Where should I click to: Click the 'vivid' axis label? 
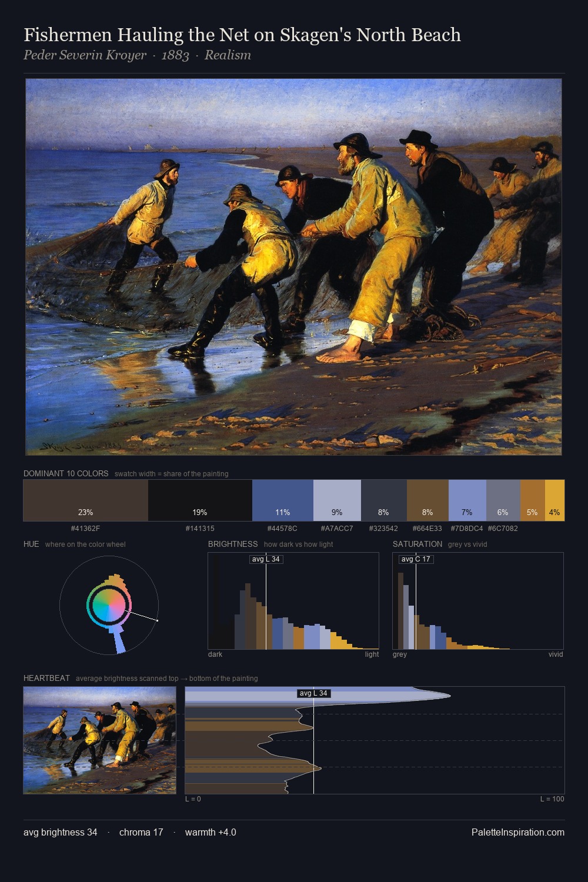(556, 654)
